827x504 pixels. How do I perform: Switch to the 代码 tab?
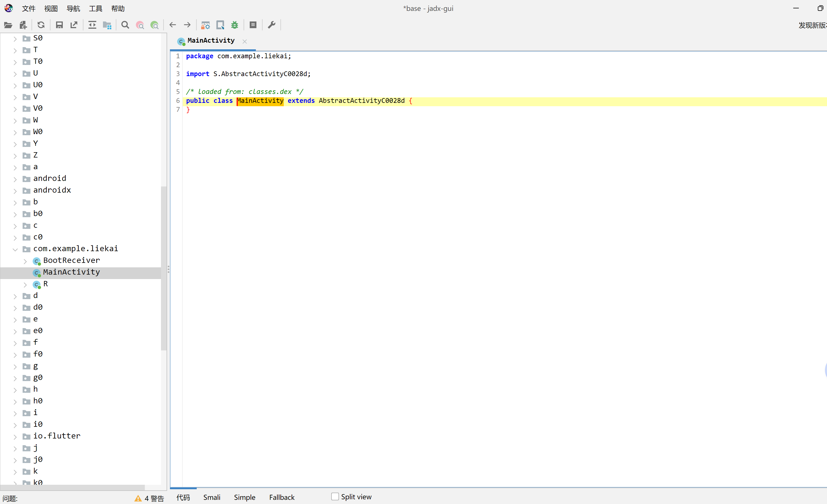[183, 497]
